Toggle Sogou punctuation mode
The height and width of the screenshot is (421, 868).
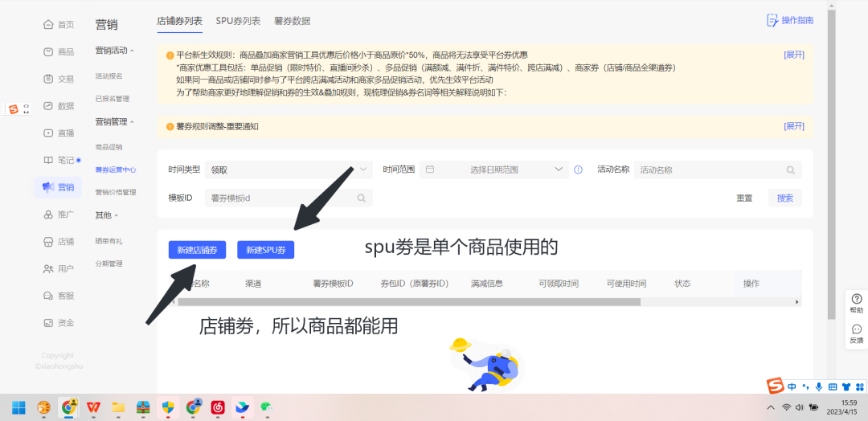coord(805,386)
